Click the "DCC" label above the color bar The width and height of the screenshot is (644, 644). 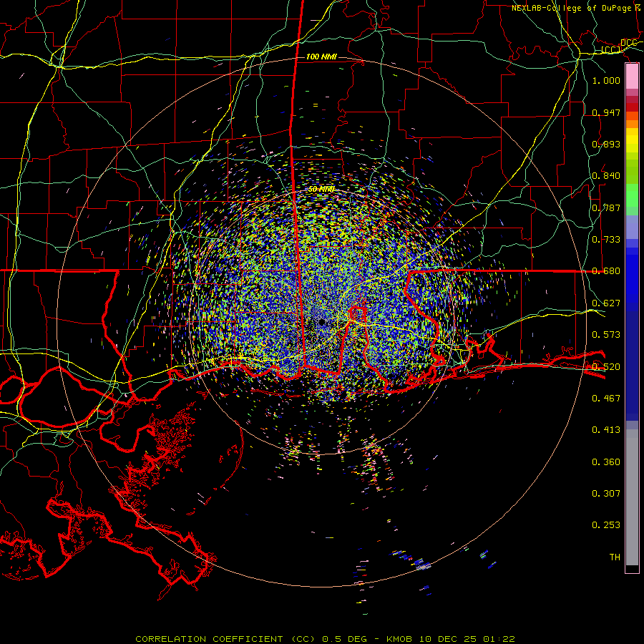pyautogui.click(x=629, y=43)
